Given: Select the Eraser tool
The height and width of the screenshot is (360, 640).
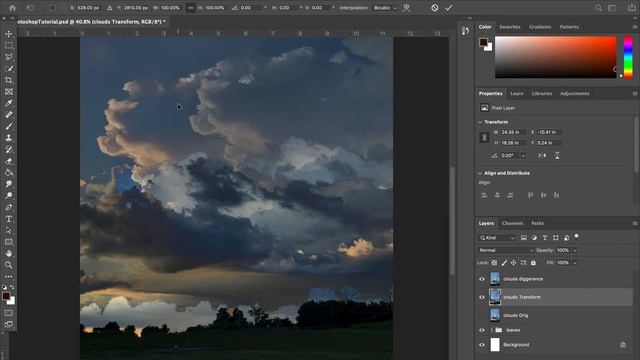Looking at the screenshot, I should coord(9,161).
